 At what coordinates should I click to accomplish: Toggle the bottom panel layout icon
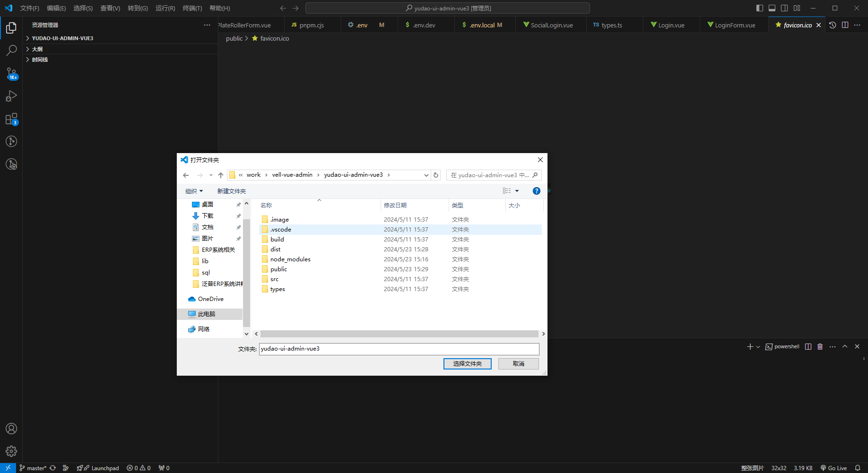click(772, 8)
